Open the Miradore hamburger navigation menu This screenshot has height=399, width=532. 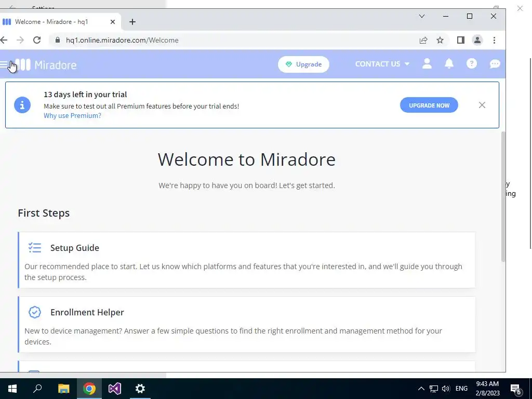click(x=4, y=64)
